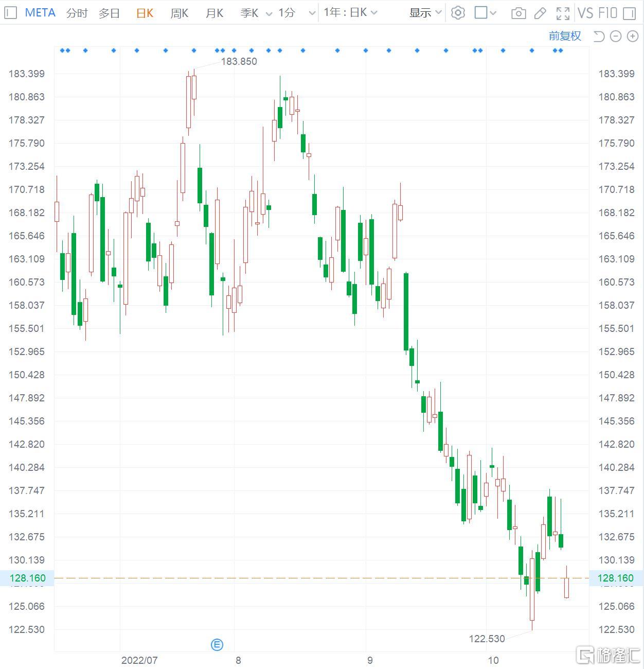
Task: Open chart settings via the gear icon
Action: tap(458, 13)
